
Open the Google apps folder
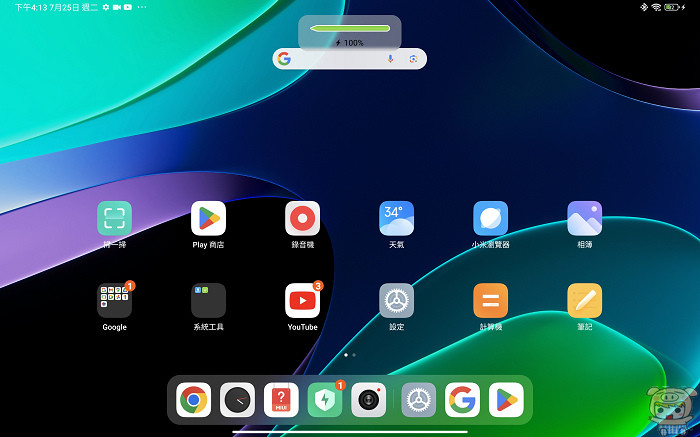(x=114, y=300)
